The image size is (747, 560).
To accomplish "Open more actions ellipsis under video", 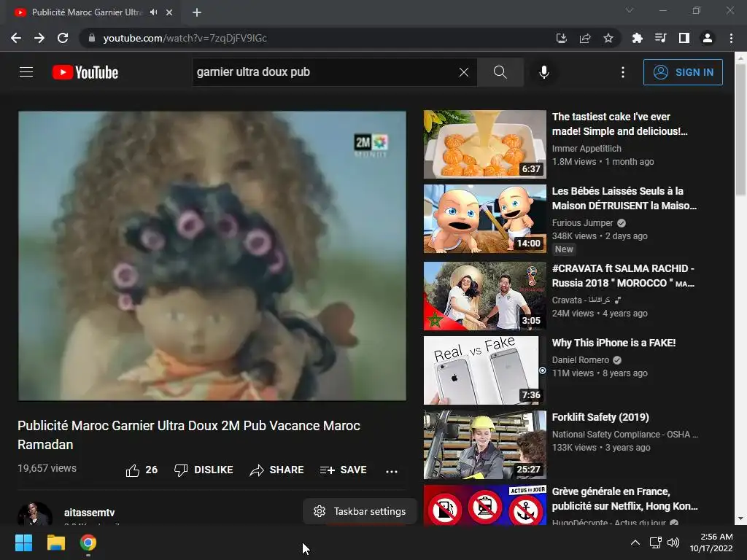I will pos(392,471).
